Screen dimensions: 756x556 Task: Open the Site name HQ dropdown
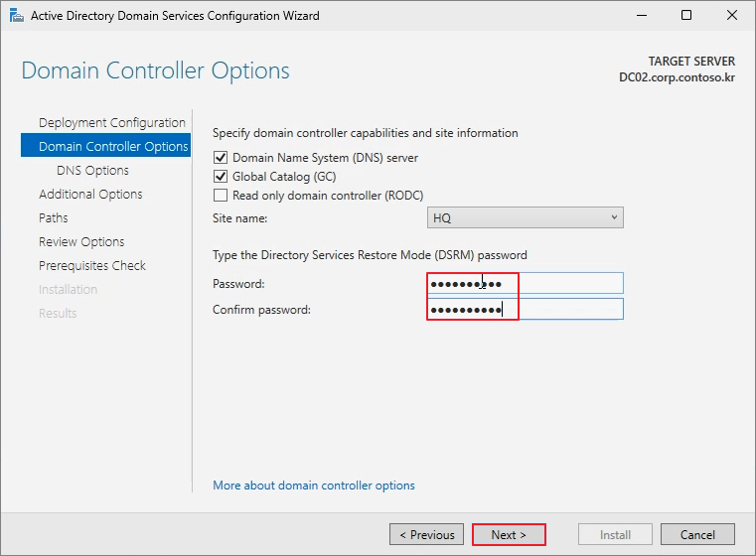pos(526,217)
